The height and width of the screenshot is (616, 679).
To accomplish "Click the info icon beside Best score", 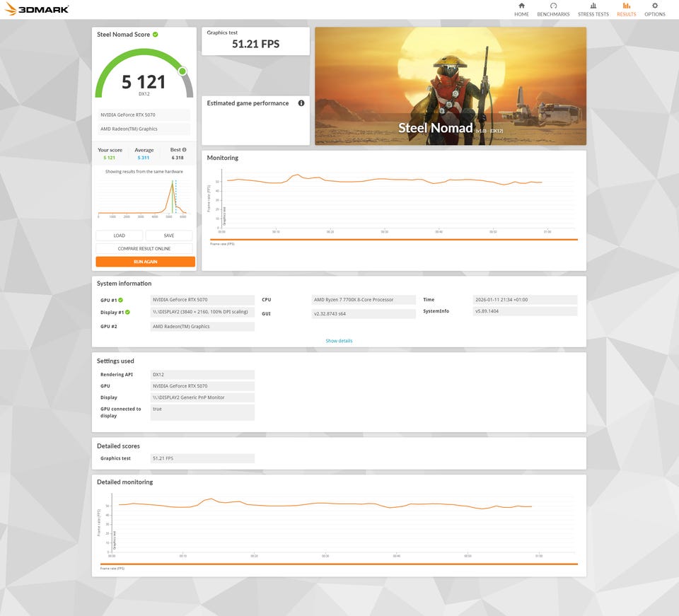I will tap(184, 150).
